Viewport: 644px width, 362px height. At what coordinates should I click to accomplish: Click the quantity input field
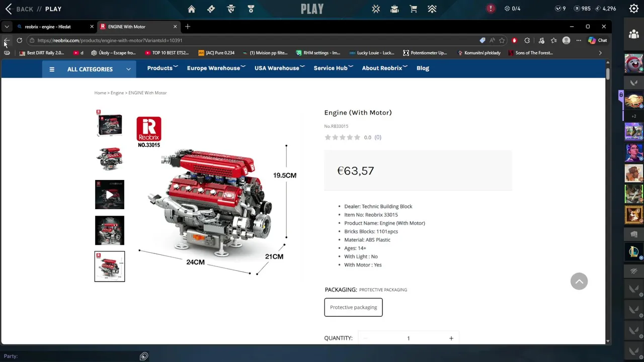click(x=408, y=338)
